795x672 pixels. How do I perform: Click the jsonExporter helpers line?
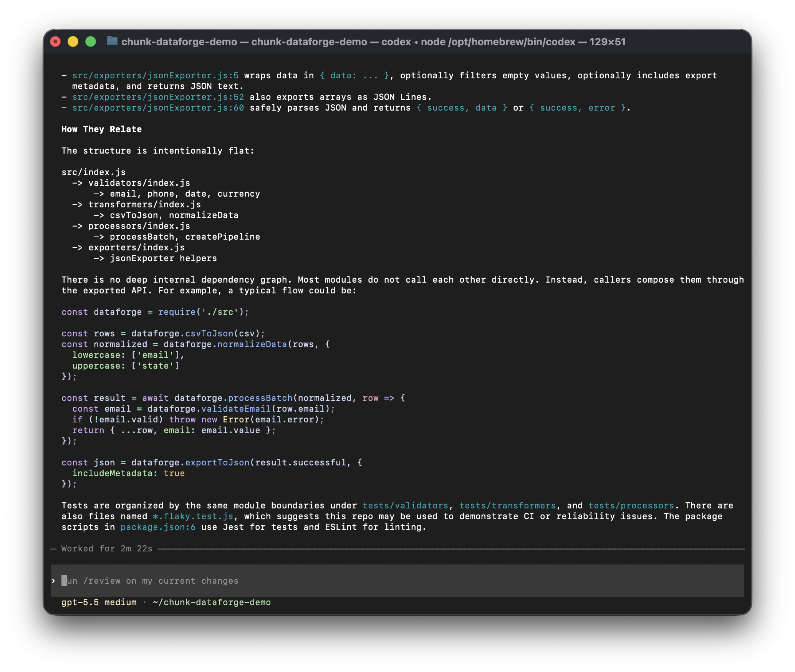[156, 258]
